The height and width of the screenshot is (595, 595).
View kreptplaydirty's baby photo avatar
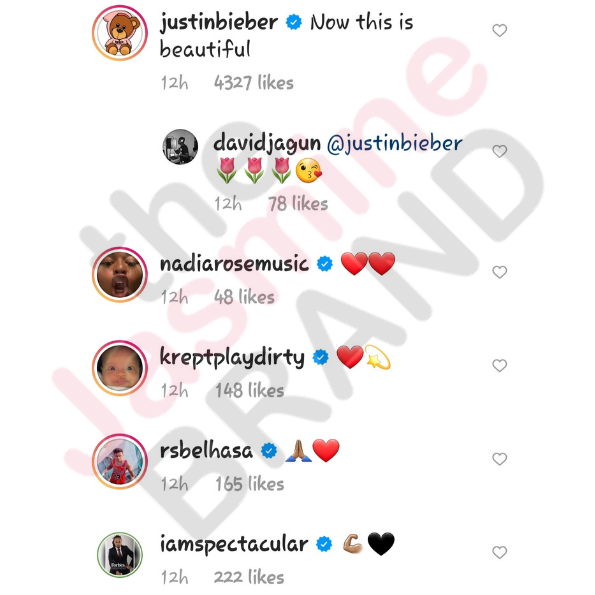(120, 368)
